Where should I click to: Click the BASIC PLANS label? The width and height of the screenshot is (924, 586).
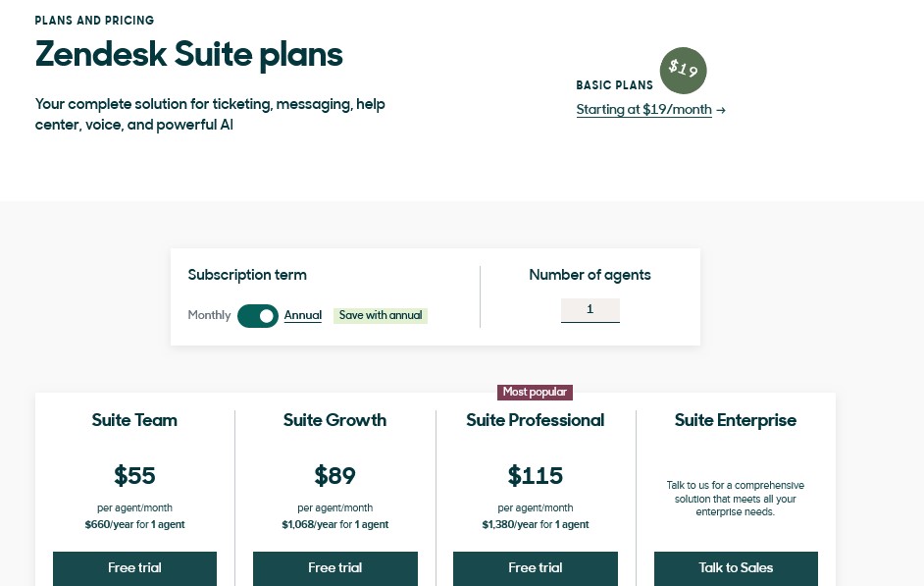coord(615,85)
